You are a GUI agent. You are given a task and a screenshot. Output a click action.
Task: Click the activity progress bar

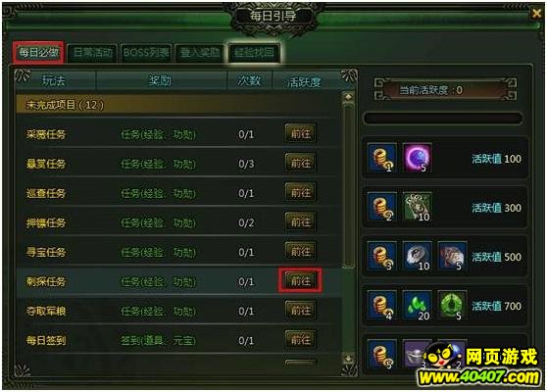point(443,119)
